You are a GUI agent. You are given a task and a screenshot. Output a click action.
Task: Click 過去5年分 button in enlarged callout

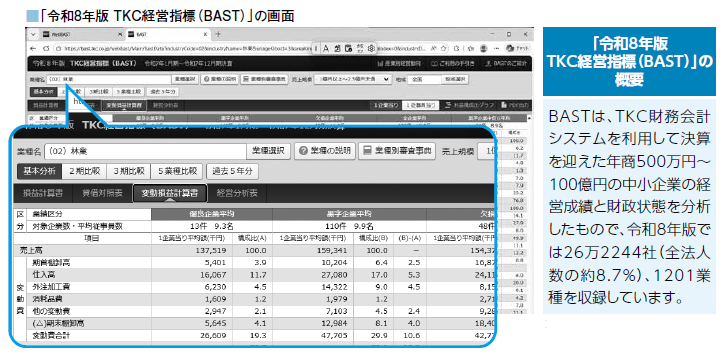[x=232, y=171]
